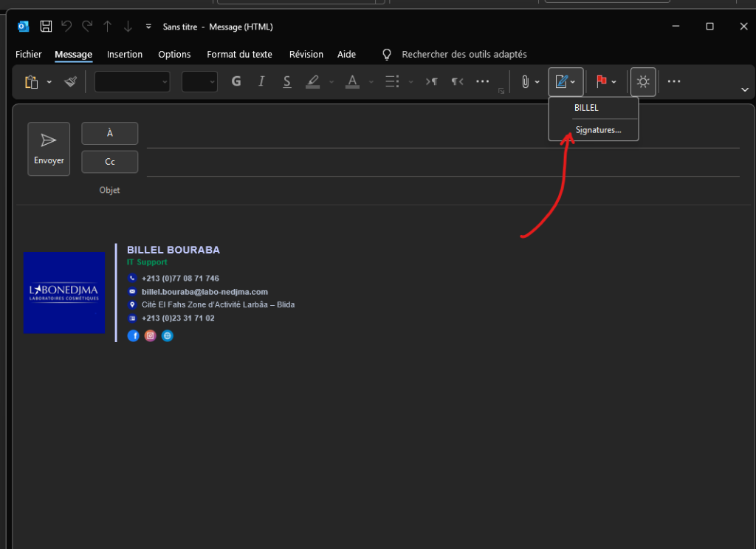Toggle underline (S) formatting
This screenshot has width=756, height=549.
[287, 81]
